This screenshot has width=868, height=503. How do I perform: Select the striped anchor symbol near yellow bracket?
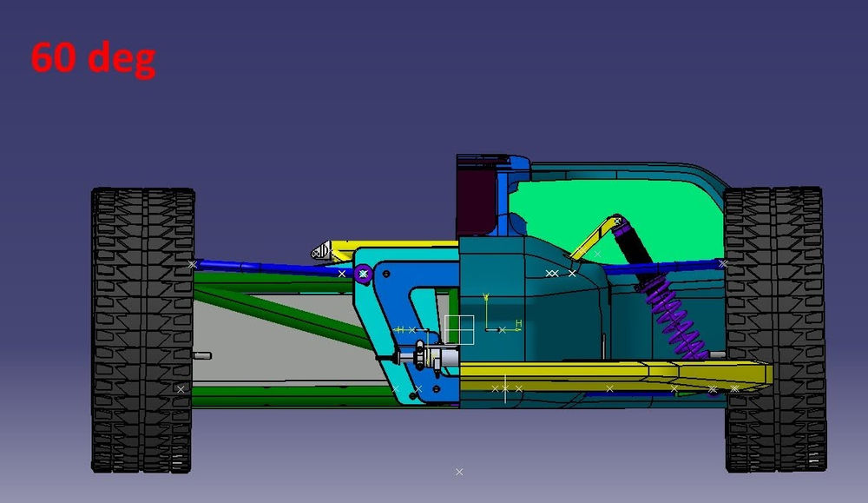319,250
